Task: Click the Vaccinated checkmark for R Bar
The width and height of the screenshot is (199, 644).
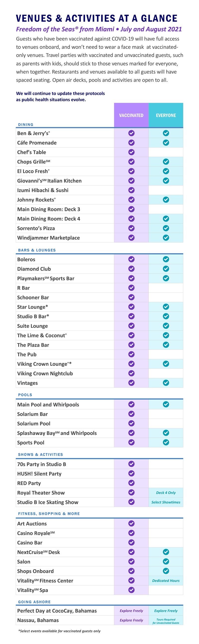Action: click(x=131, y=288)
